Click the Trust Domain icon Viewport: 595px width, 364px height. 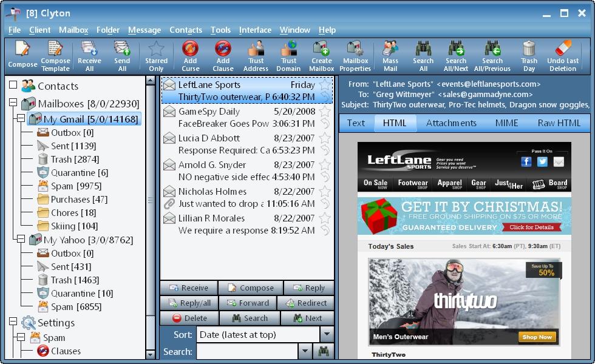coord(288,49)
